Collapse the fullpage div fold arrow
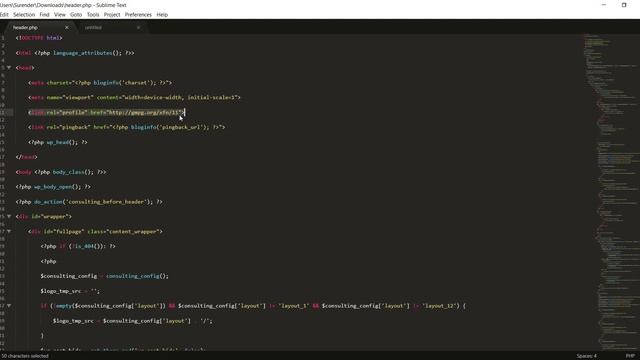 click(x=9, y=231)
